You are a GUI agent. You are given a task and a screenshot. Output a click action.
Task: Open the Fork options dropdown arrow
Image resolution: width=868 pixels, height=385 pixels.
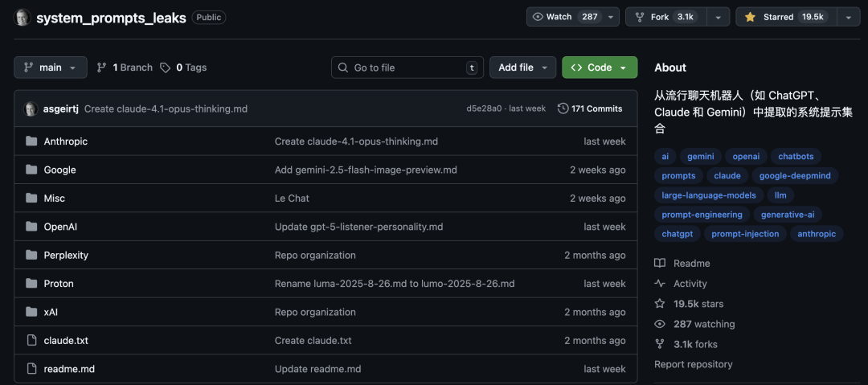(718, 17)
